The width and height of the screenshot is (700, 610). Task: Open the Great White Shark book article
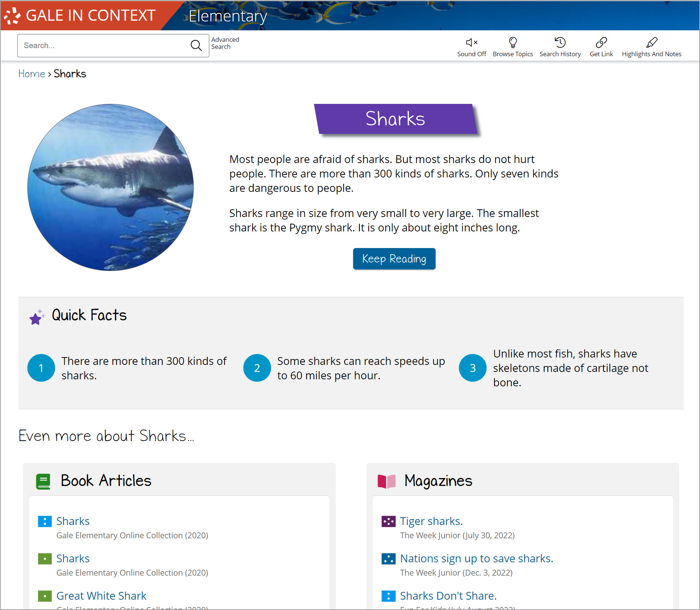point(101,596)
